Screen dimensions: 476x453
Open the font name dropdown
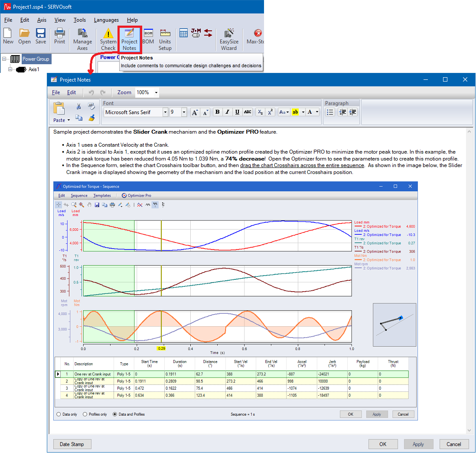pyautogui.click(x=165, y=112)
